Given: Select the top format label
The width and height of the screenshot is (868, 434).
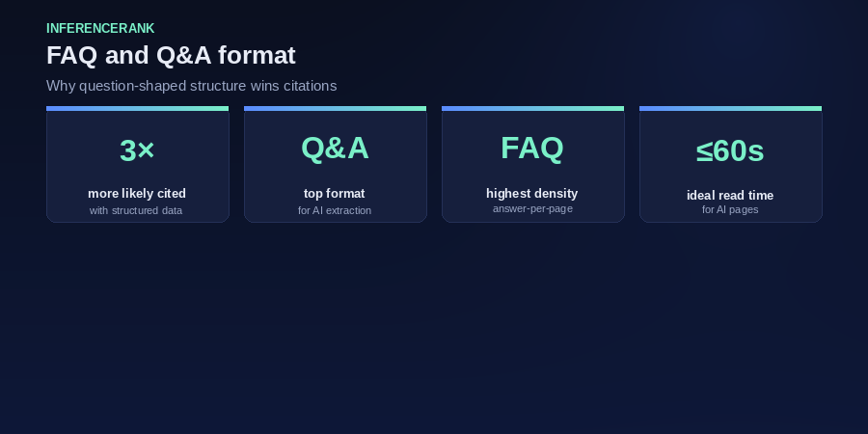Looking at the screenshot, I should pyautogui.click(x=335, y=193).
